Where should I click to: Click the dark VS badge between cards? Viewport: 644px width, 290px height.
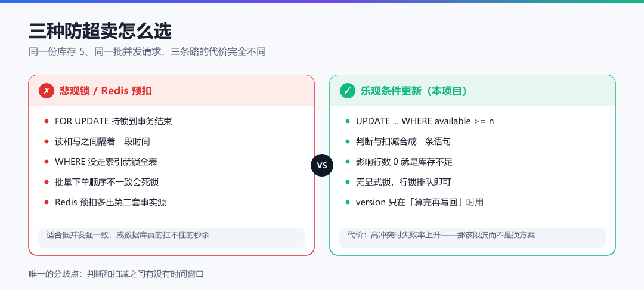[x=322, y=165]
